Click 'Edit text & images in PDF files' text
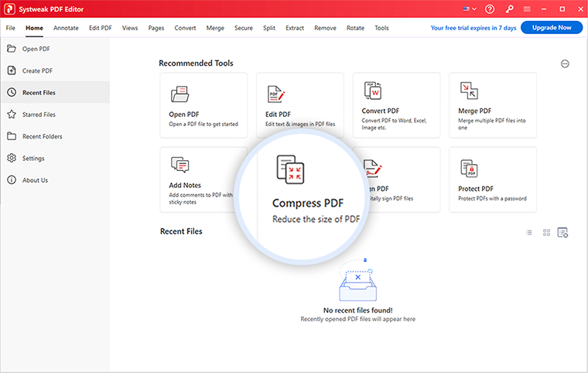Image resolution: width=588 pixels, height=373 pixels. pyautogui.click(x=300, y=125)
